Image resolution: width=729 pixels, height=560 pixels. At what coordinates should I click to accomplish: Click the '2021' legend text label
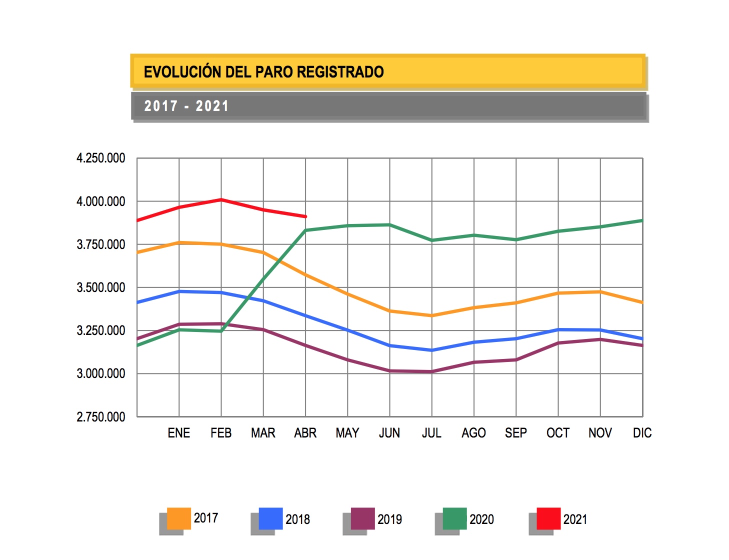[575, 519]
